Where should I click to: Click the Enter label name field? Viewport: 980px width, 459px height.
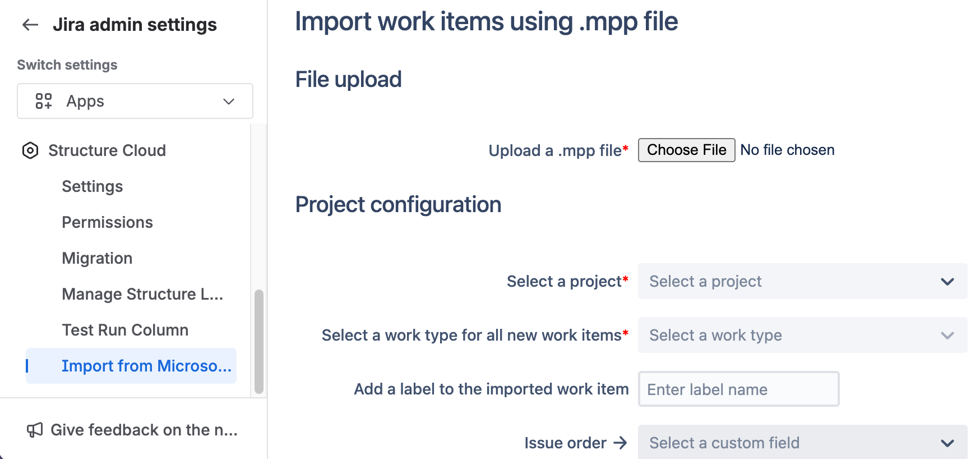click(738, 389)
